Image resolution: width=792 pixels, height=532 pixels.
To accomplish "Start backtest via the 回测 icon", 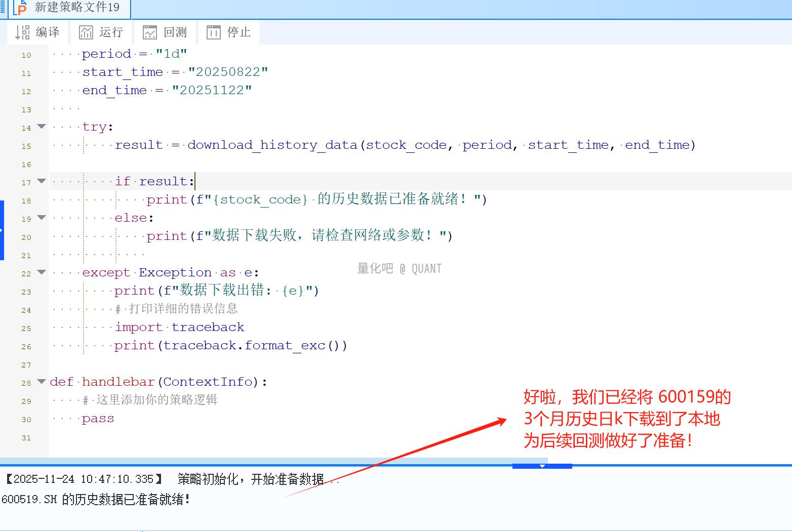I will (150, 32).
